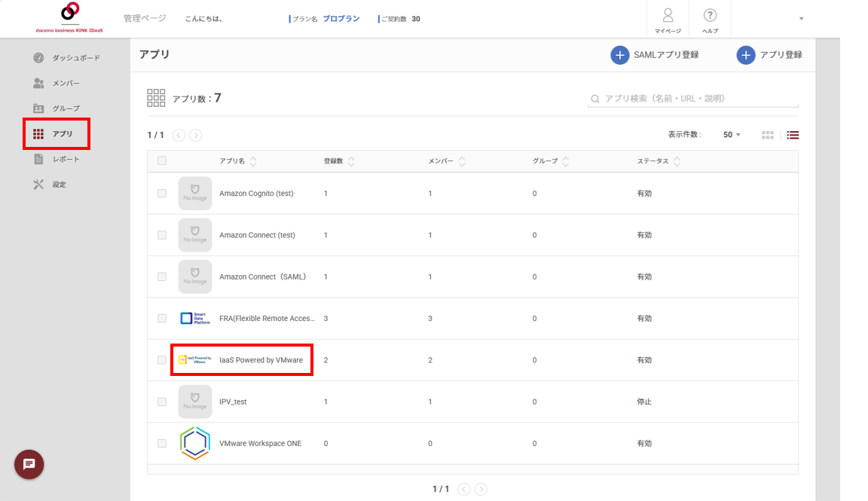
Task: Check the Amazon Connect (SAML) row checkbox
Action: 162,276
